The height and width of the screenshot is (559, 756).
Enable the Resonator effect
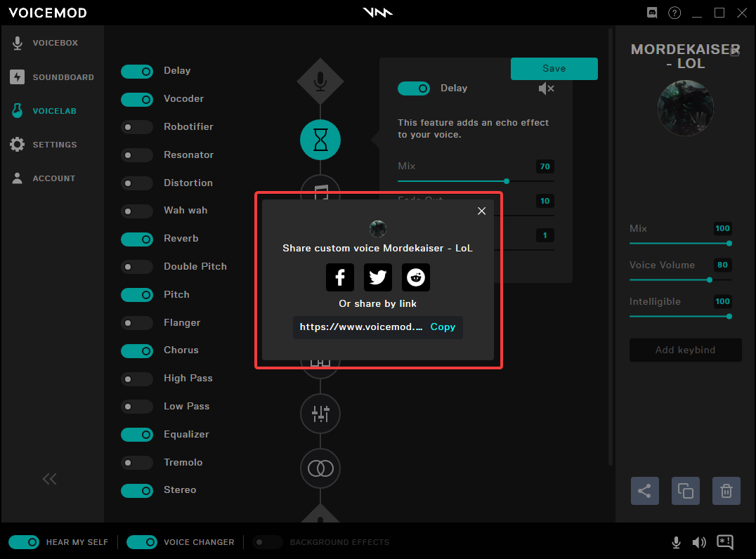coord(137,155)
